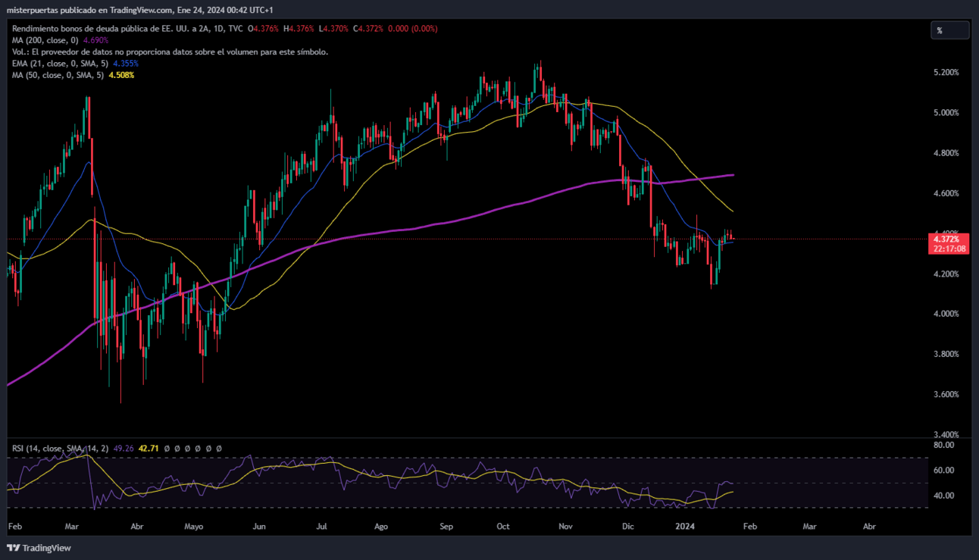The height and width of the screenshot is (560, 979).
Task: Click the 2024 label on time axis
Action: 685,526
